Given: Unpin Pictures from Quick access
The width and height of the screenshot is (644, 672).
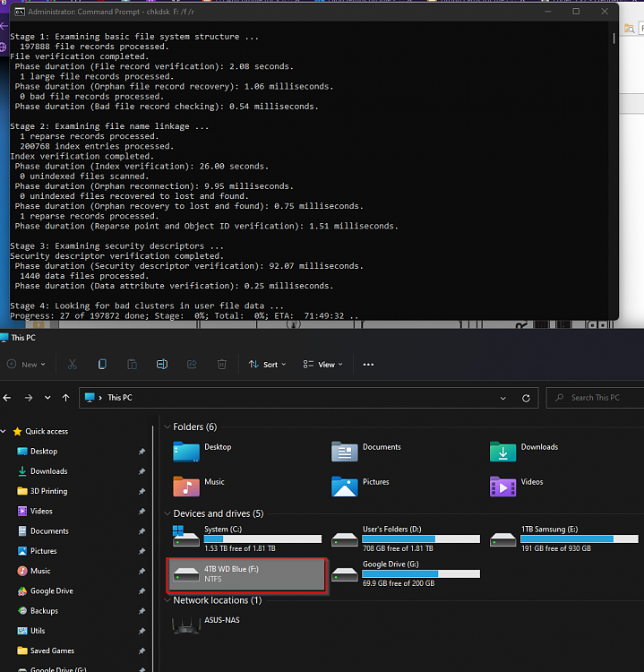Looking at the screenshot, I should coord(142,551).
